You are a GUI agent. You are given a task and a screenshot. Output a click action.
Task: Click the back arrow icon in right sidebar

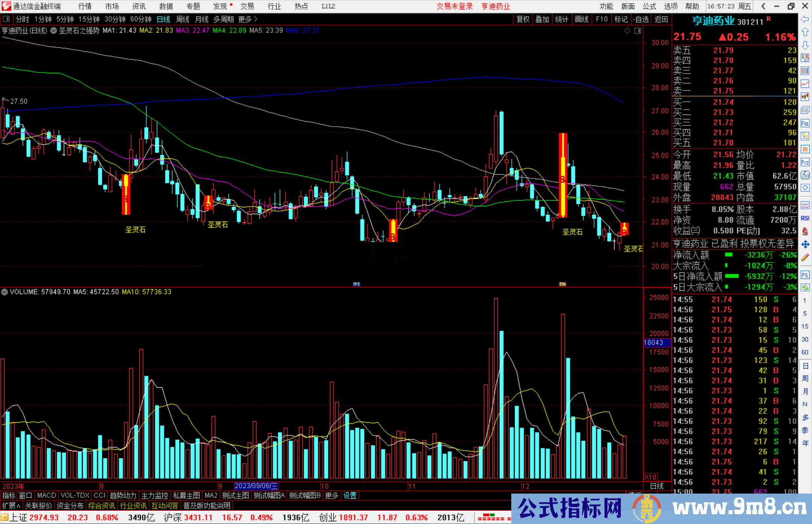click(x=805, y=19)
